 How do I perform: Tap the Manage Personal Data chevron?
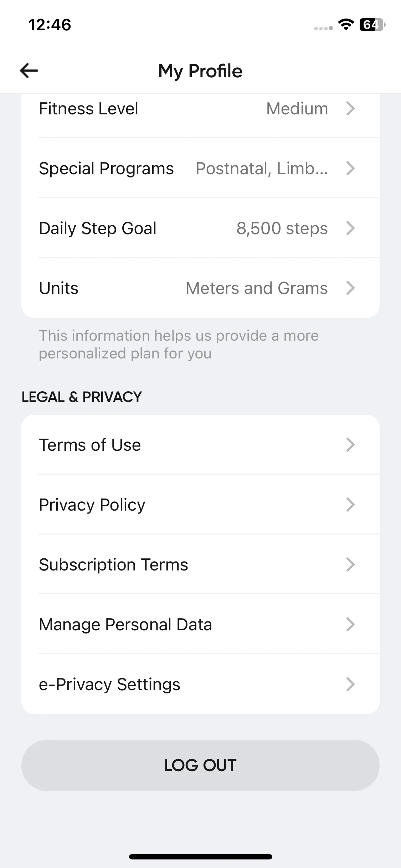350,624
